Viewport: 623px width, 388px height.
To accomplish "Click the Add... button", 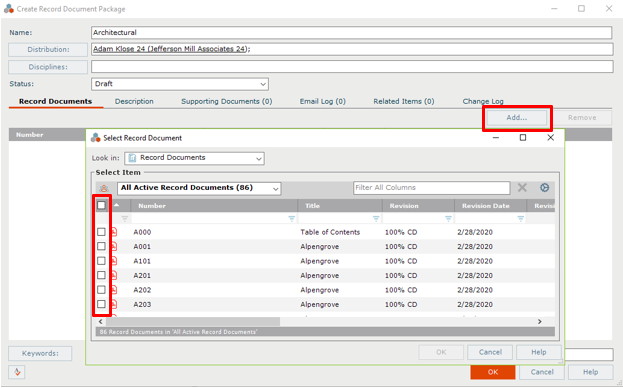I will click(x=517, y=118).
